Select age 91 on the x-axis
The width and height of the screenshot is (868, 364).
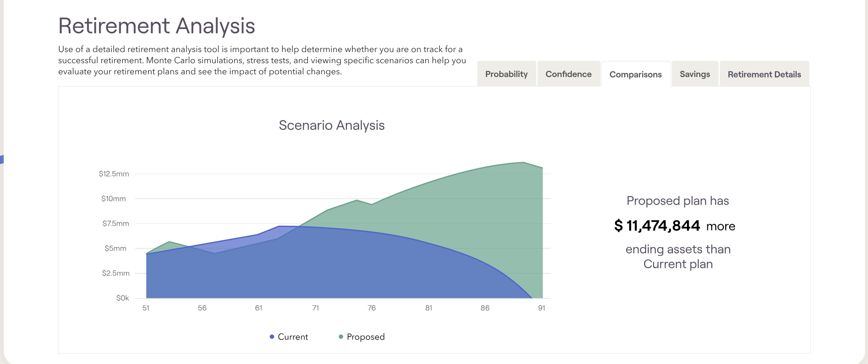tap(541, 308)
